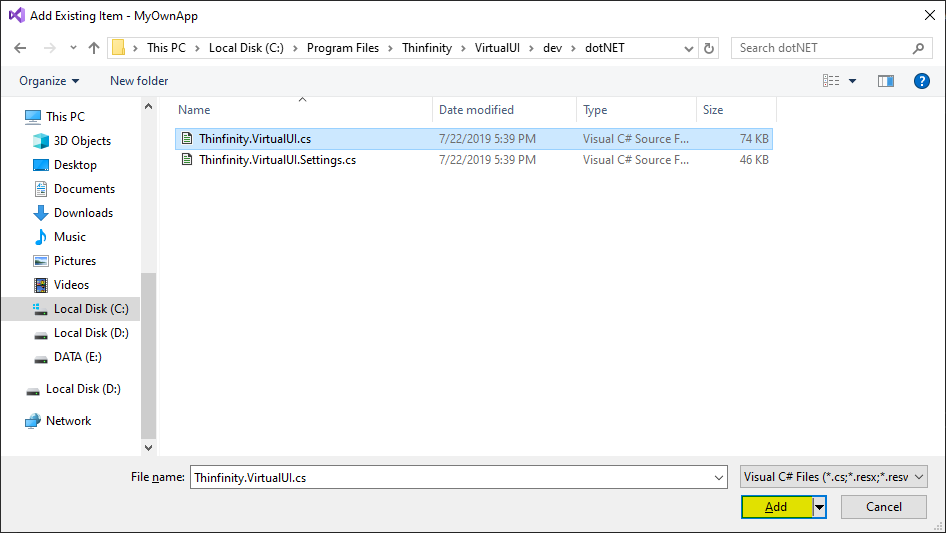Select the bottom Local Disk (D:) entry above Network
Screen dimensions: 946x533
(x=83, y=389)
